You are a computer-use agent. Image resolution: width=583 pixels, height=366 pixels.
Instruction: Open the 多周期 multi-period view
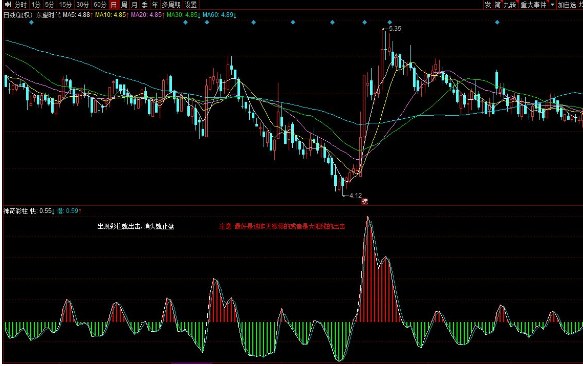[x=171, y=4]
